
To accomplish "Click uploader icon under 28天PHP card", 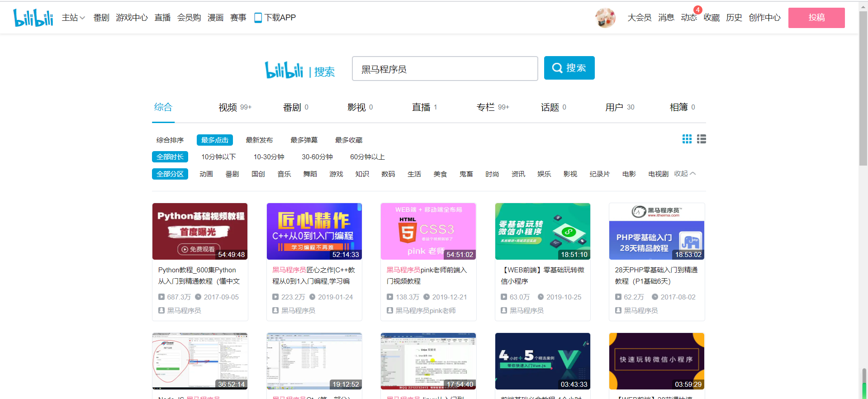I will click(618, 310).
